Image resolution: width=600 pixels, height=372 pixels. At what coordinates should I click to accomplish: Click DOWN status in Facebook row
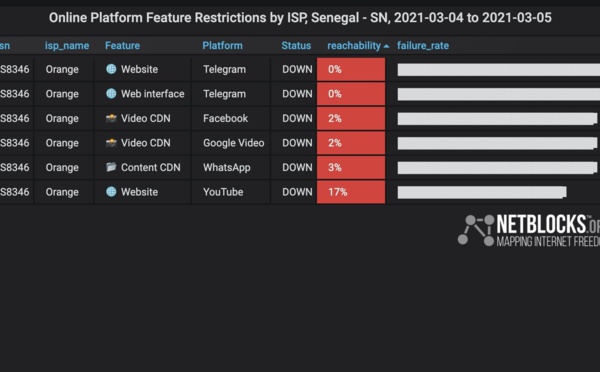pyautogui.click(x=297, y=118)
